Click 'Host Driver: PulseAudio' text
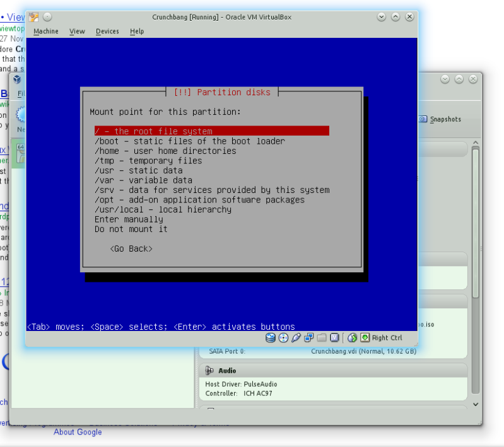Screen dimensions: 504x447 [x=241, y=384]
